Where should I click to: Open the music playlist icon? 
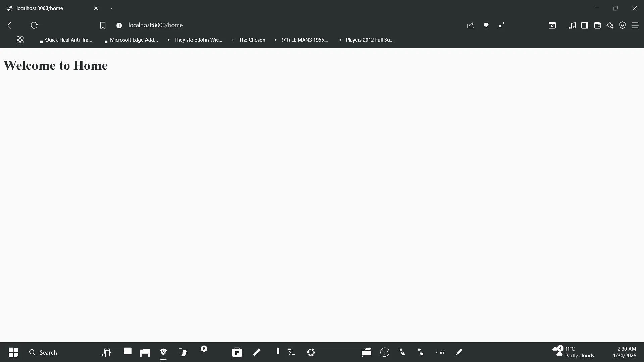(572, 25)
